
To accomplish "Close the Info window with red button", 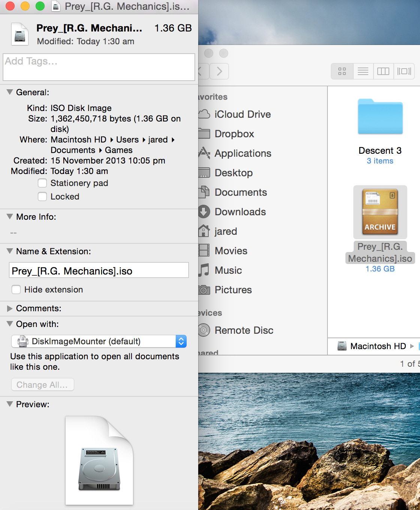I will (10, 6).
